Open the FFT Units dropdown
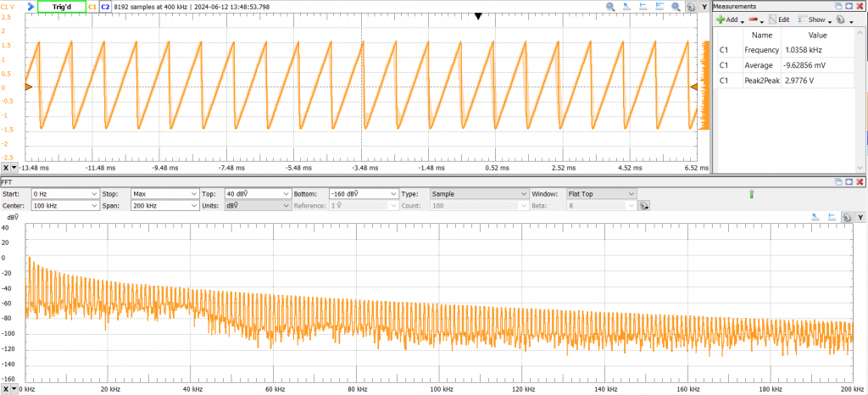Viewport: 868px width, 395px height. (257, 206)
